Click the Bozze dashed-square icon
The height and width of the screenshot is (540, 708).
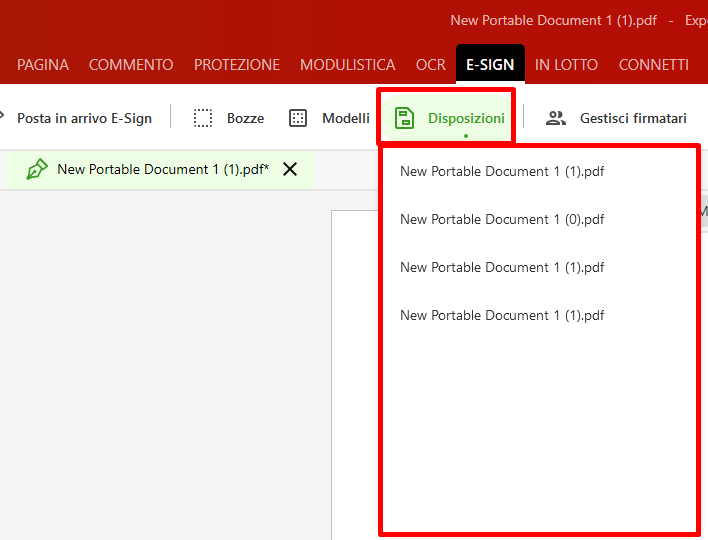(203, 118)
